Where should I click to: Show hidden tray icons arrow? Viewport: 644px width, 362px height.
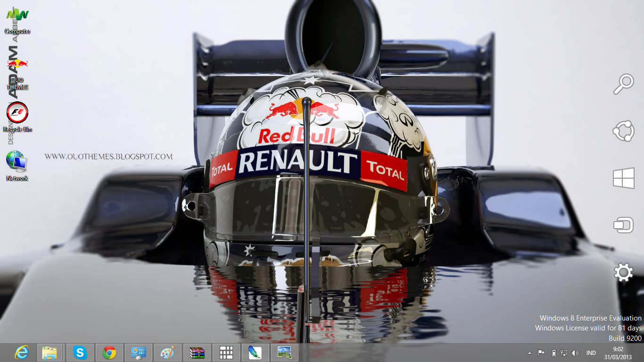[529, 353]
